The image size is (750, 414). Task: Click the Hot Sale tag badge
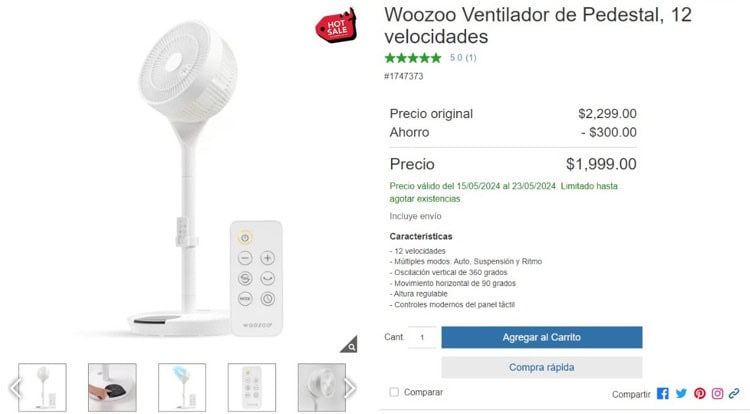click(x=336, y=26)
